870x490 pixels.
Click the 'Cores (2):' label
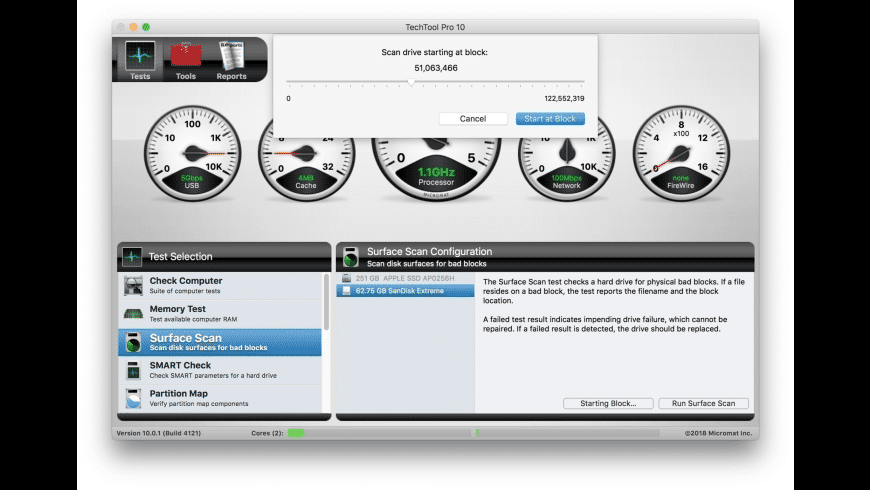click(267, 433)
